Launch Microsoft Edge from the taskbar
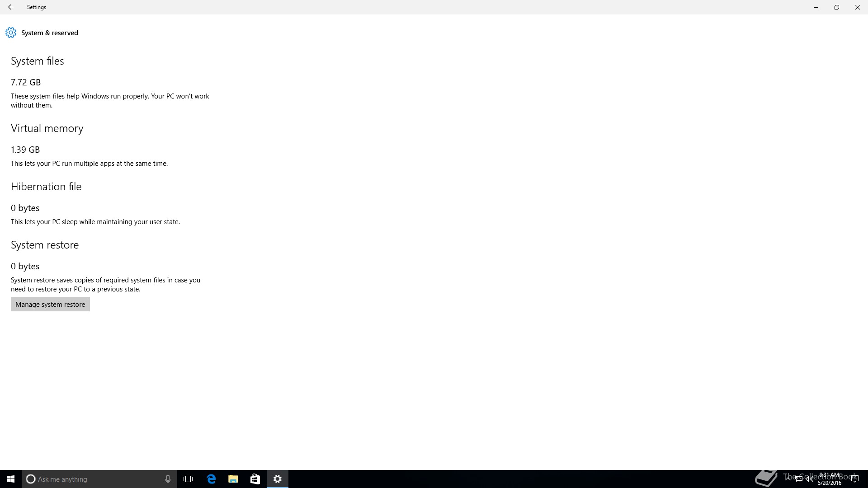The height and width of the screenshot is (488, 868). 211,479
